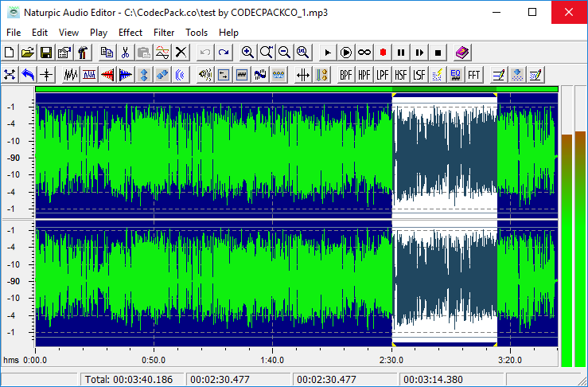This screenshot has height=387, width=588.
Task: Open the Play menu
Action: point(99,33)
